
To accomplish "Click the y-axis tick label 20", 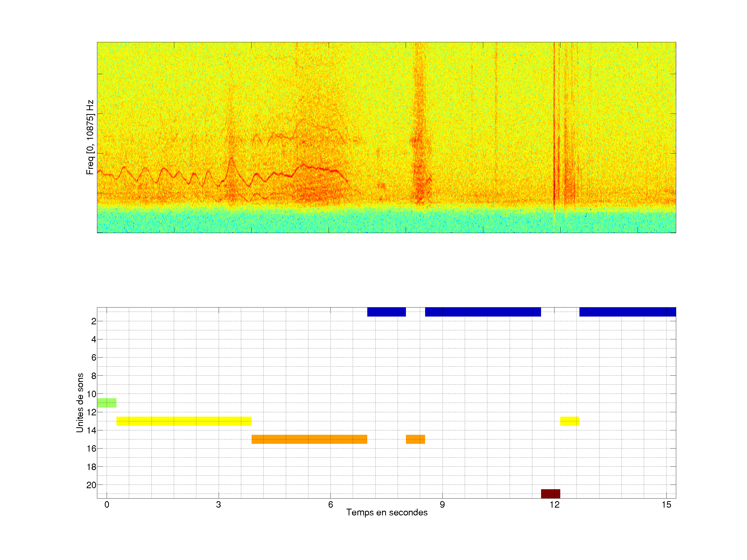I will tap(91, 485).
